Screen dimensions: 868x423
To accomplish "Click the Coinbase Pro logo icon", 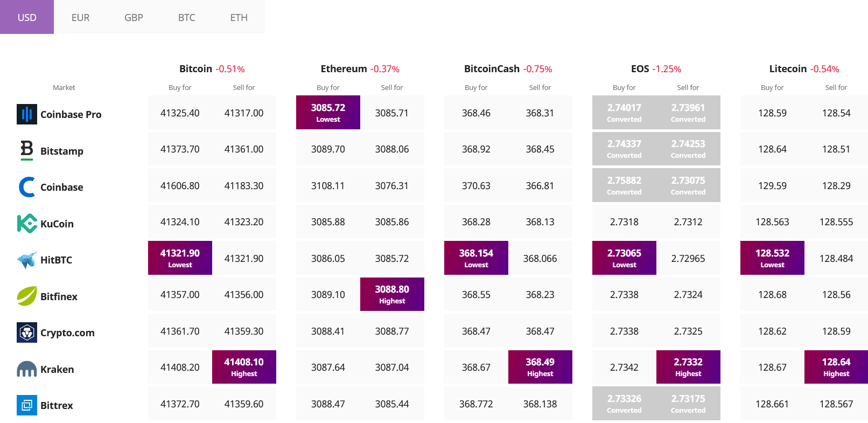I will tap(26, 114).
